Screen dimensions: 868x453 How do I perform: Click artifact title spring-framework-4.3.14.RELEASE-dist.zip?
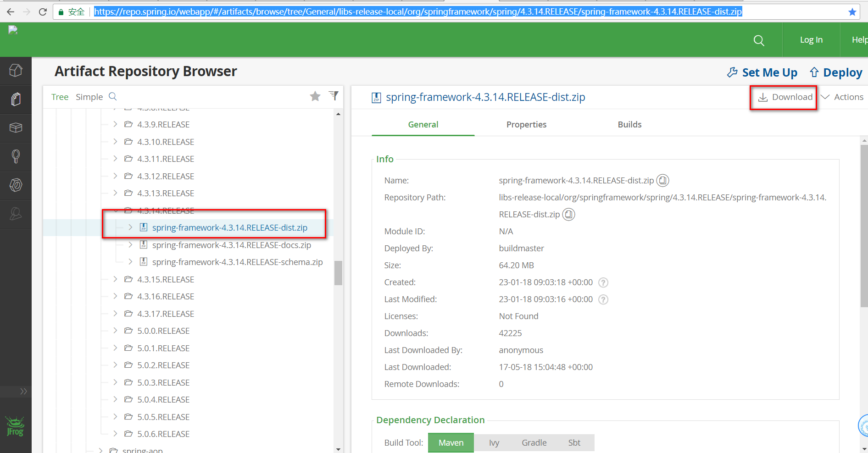point(485,97)
